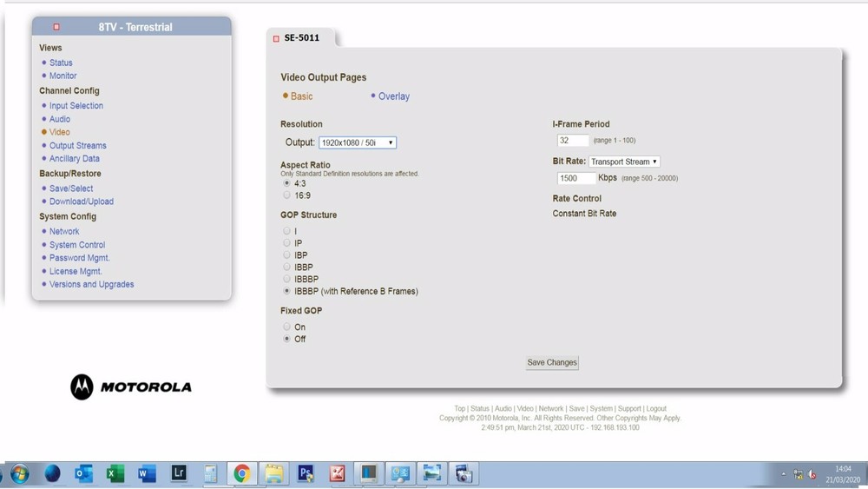The height and width of the screenshot is (489, 868).
Task: Open the Bit Rate Transport Stream dropdown
Action: pos(624,162)
